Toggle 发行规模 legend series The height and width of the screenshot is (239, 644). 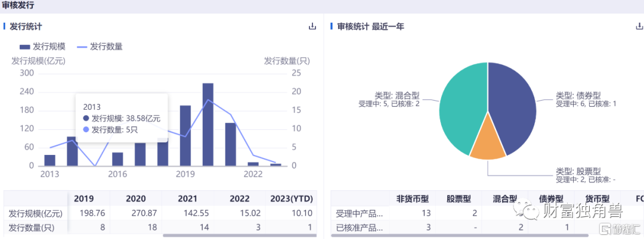click(x=43, y=46)
